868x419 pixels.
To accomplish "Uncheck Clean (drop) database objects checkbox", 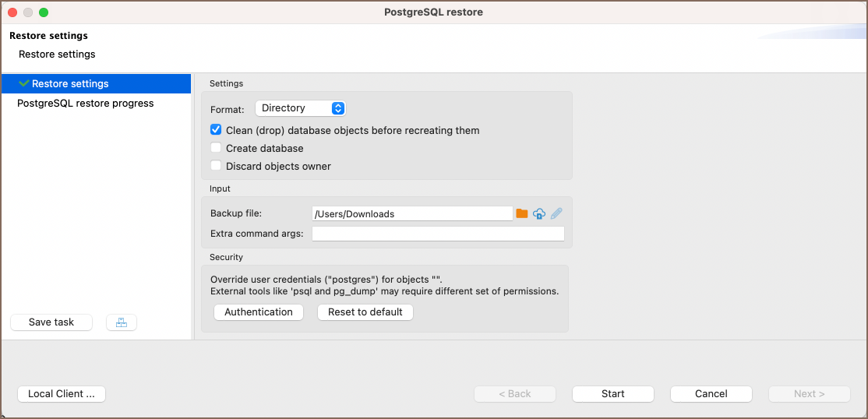I will (217, 130).
